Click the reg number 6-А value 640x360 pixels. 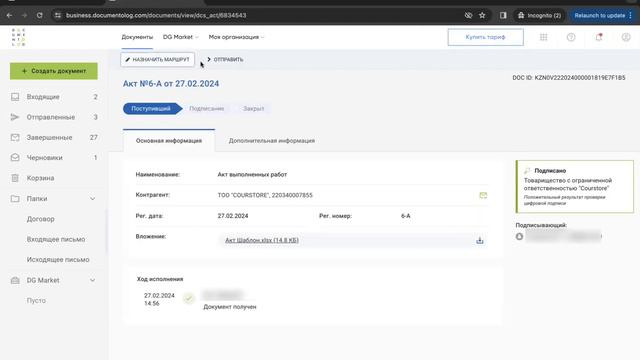tap(406, 216)
